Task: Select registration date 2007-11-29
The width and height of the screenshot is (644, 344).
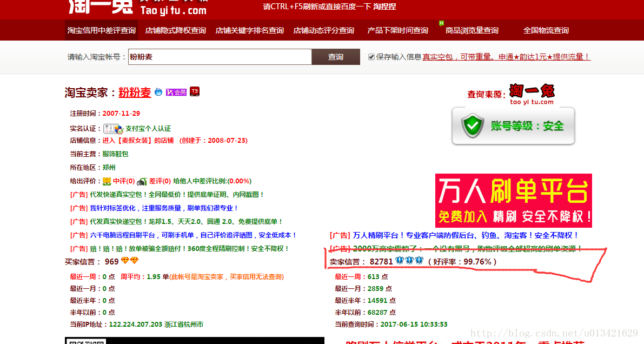Action: (x=121, y=114)
